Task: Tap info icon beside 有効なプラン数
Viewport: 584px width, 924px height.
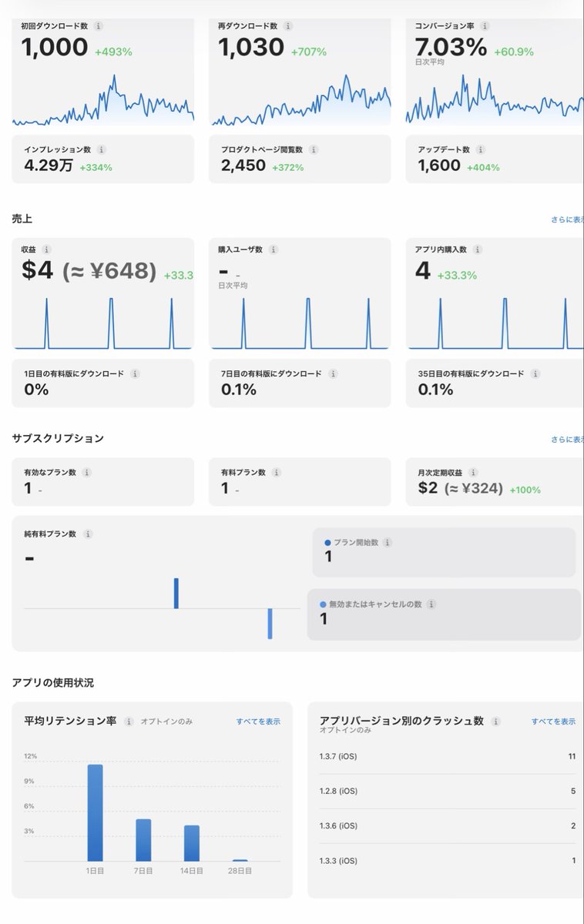Action: [86, 472]
